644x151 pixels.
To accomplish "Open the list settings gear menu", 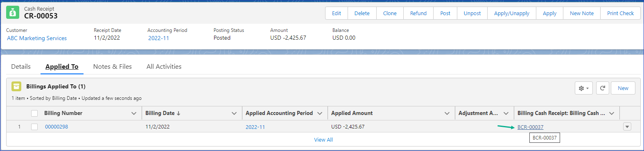I will coord(584,88).
